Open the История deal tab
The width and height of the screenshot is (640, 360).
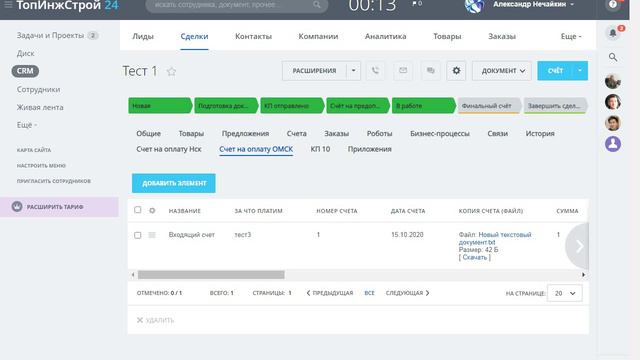(540, 133)
